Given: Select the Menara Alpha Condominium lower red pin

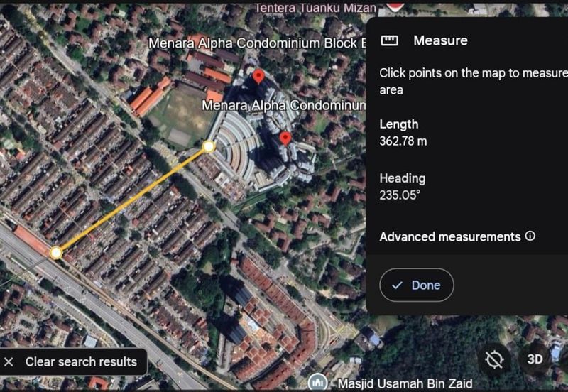Looking at the screenshot, I should pyautogui.click(x=285, y=138).
